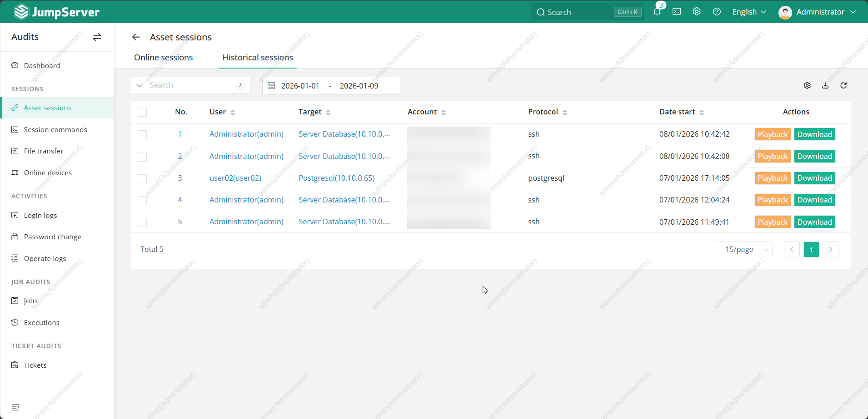The image size is (868, 419).
Task: Open Session commands in the sidebar
Action: tap(55, 130)
